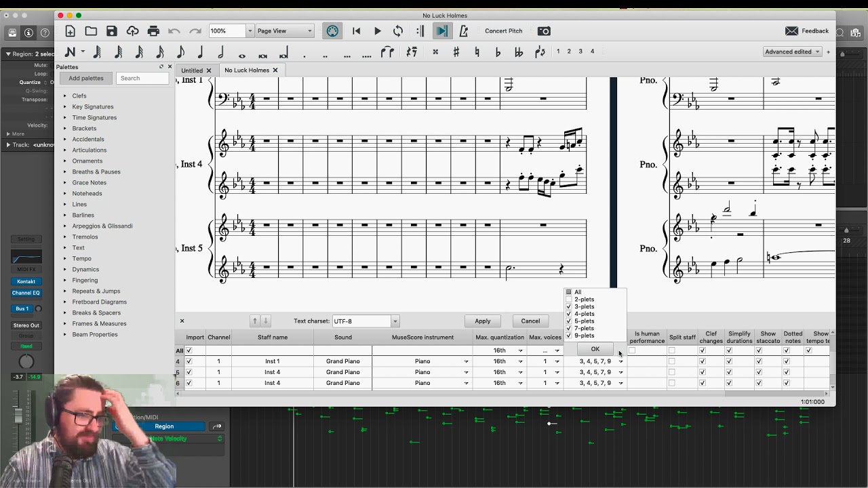Toggle Import checkbox in the All row
868x488 pixels.
[x=189, y=350]
